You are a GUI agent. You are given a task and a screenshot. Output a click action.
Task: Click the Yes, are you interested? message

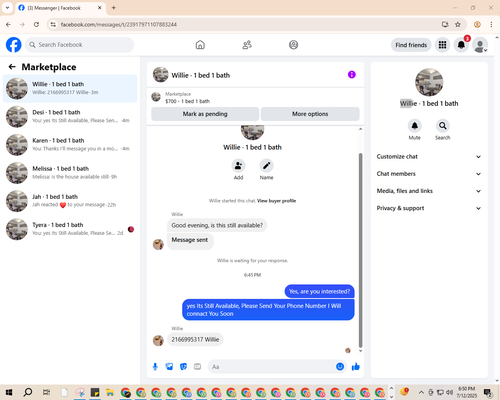pyautogui.click(x=319, y=291)
